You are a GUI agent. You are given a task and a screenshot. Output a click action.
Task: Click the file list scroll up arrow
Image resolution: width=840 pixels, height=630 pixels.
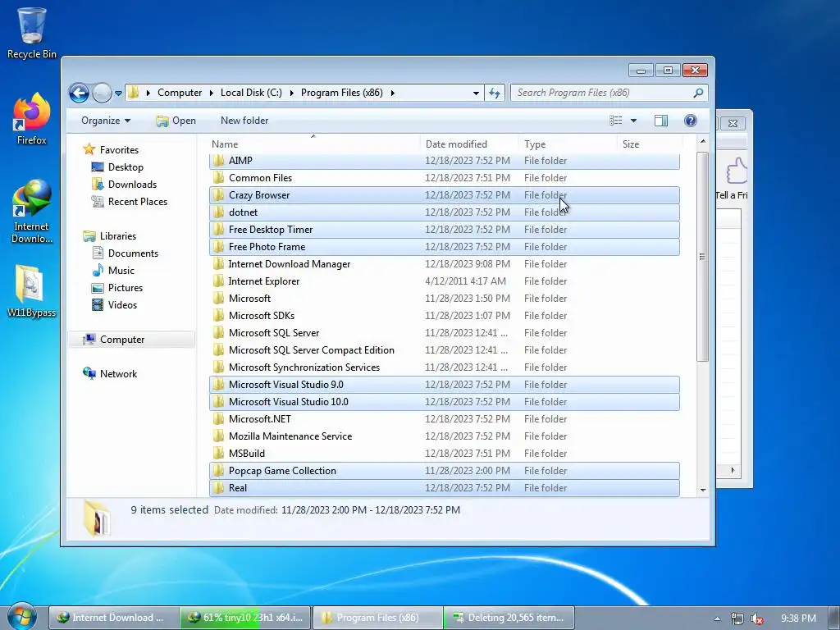click(x=703, y=141)
